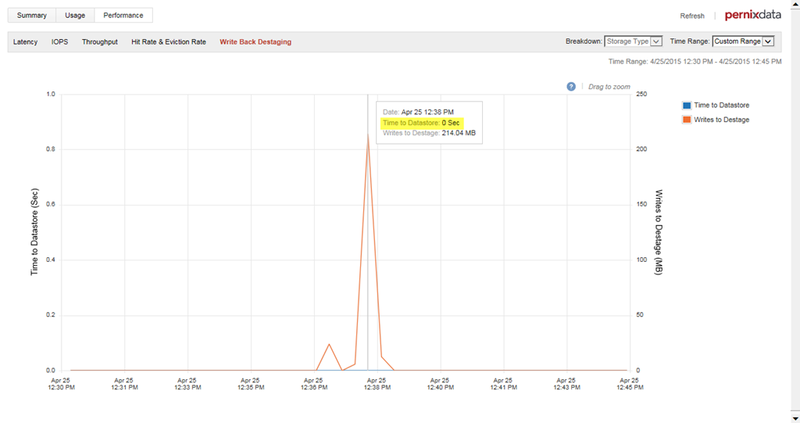
Task: Click the Time Range date text below toolbar
Action: tap(695, 61)
